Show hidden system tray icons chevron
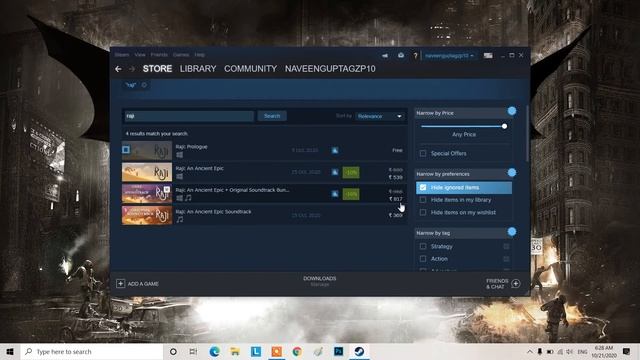Viewport: 640px width, 360px height. pyautogui.click(x=529, y=351)
